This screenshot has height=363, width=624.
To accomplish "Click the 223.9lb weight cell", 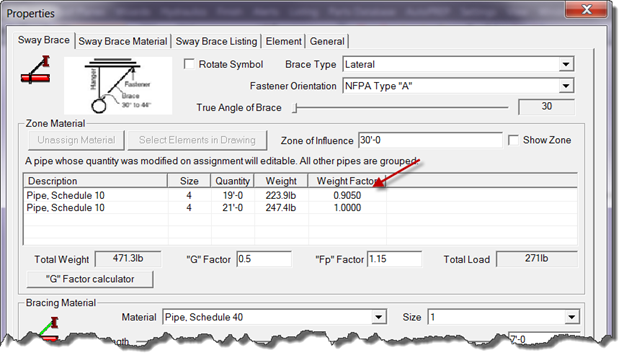I will click(x=281, y=195).
